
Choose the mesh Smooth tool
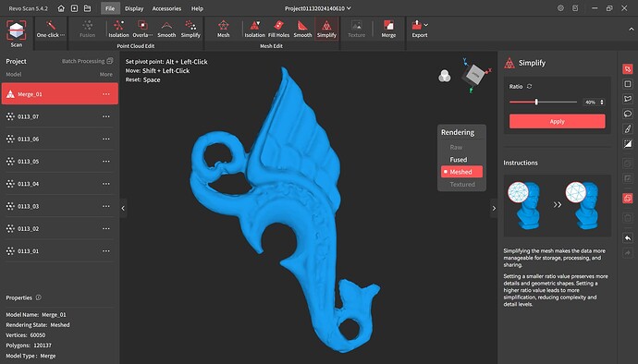302,30
